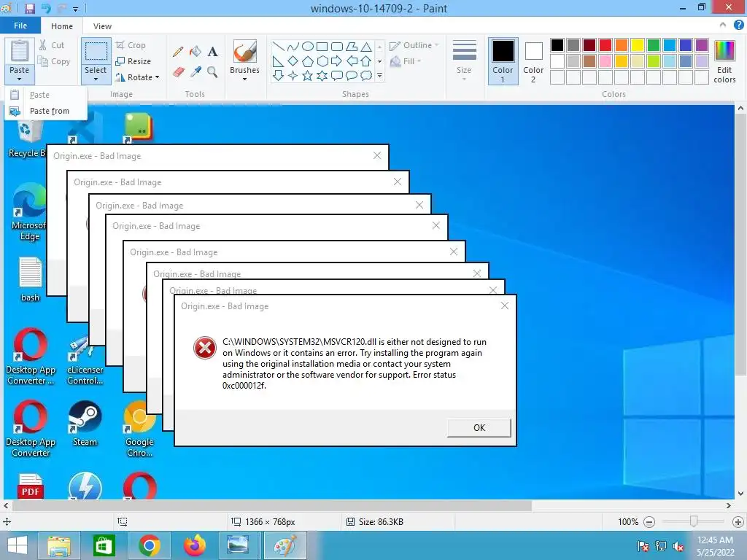
Task: Open the Customize Quick Access Toolbar arrow
Action: [x=76, y=9]
